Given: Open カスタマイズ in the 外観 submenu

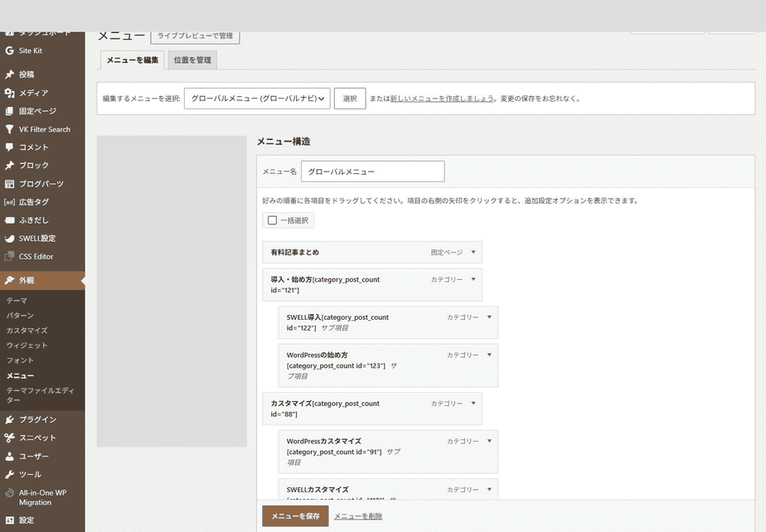Looking at the screenshot, I should click(x=27, y=331).
